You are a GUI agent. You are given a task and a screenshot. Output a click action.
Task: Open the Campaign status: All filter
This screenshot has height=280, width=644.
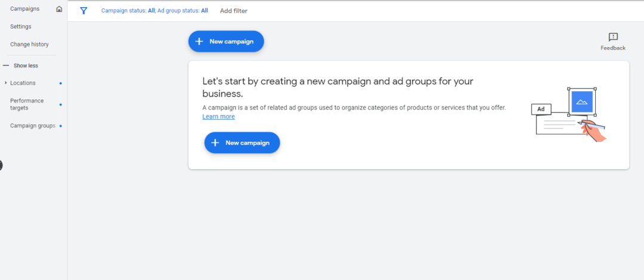tap(128, 11)
